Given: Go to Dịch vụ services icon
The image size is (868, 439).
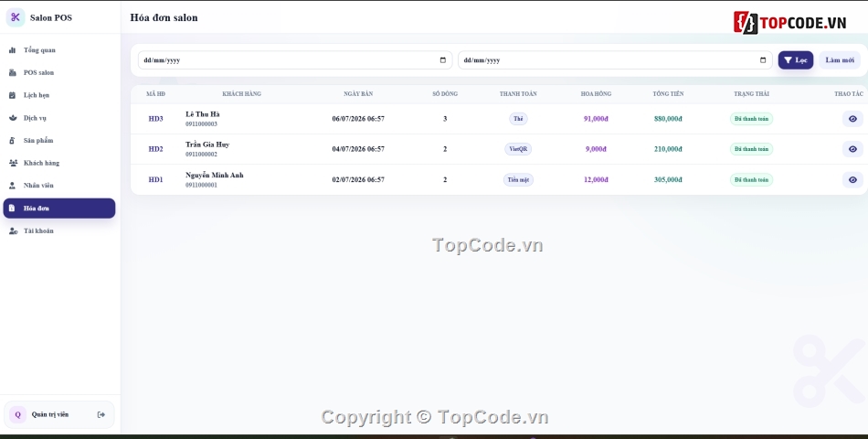Looking at the screenshot, I should coord(12,118).
